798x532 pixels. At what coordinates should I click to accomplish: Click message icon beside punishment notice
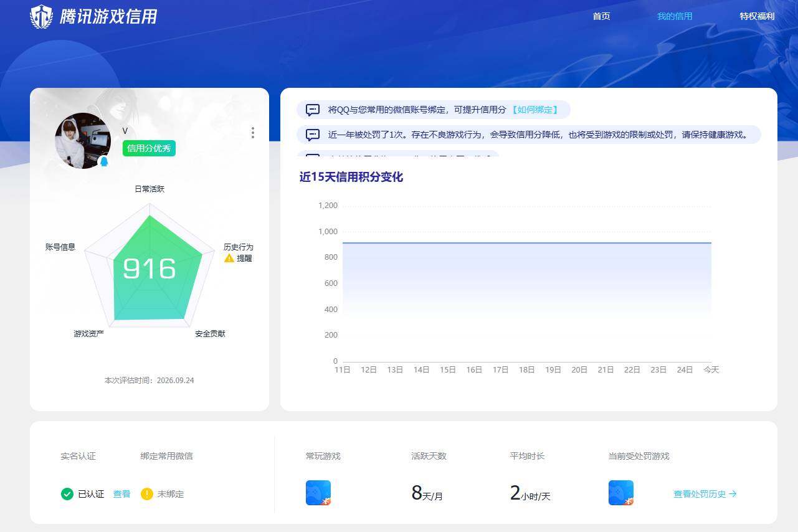coord(313,135)
